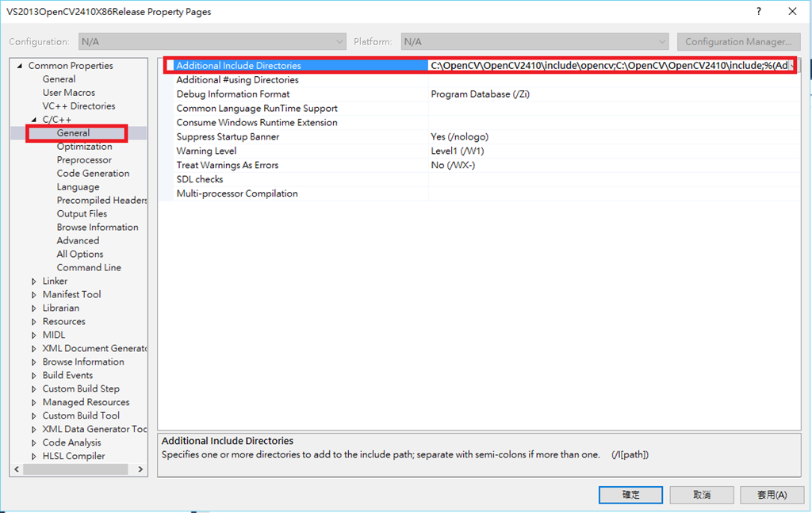Open the Configuration dropdown

click(213, 41)
